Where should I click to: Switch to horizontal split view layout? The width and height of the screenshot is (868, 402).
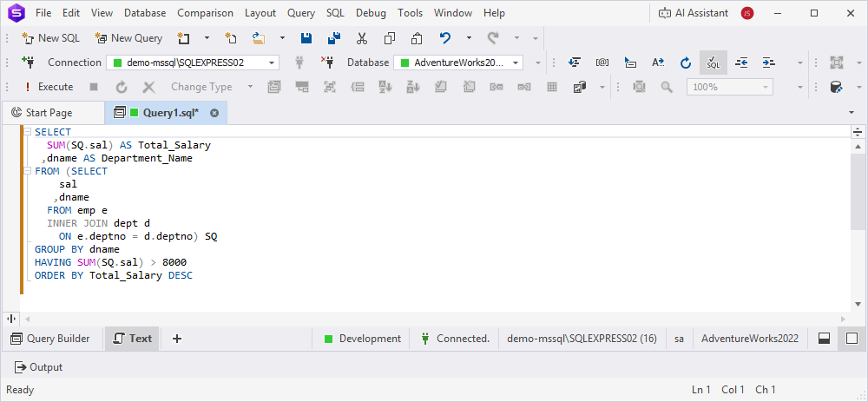824,339
